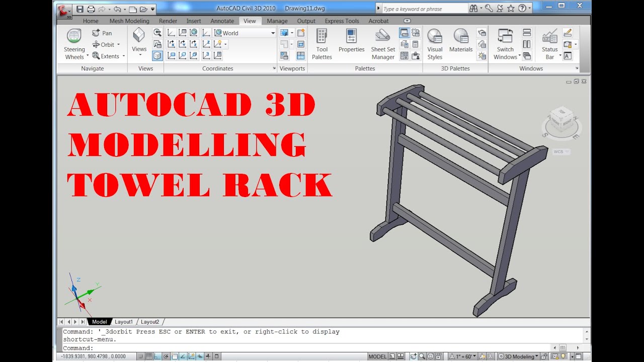Click the Switch Windows button
The image size is (644, 362).
(505, 44)
